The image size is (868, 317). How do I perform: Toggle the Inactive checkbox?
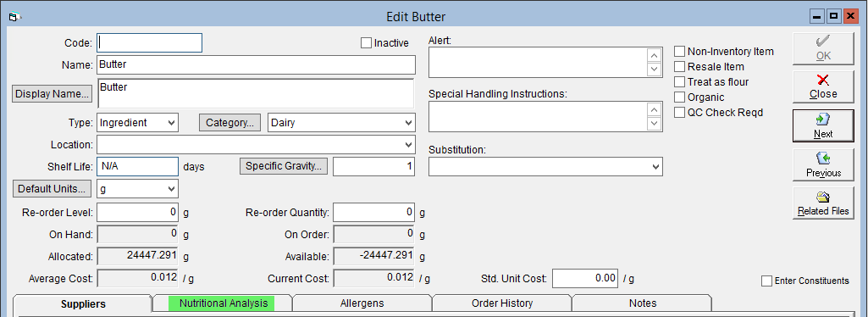coord(366,42)
